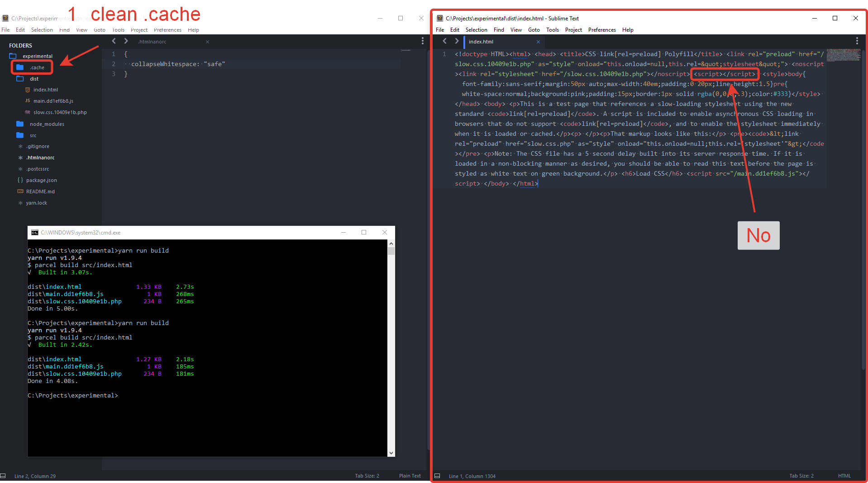The width and height of the screenshot is (868, 483).
Task: Open the Plain Text syntax selector
Action: pyautogui.click(x=410, y=476)
